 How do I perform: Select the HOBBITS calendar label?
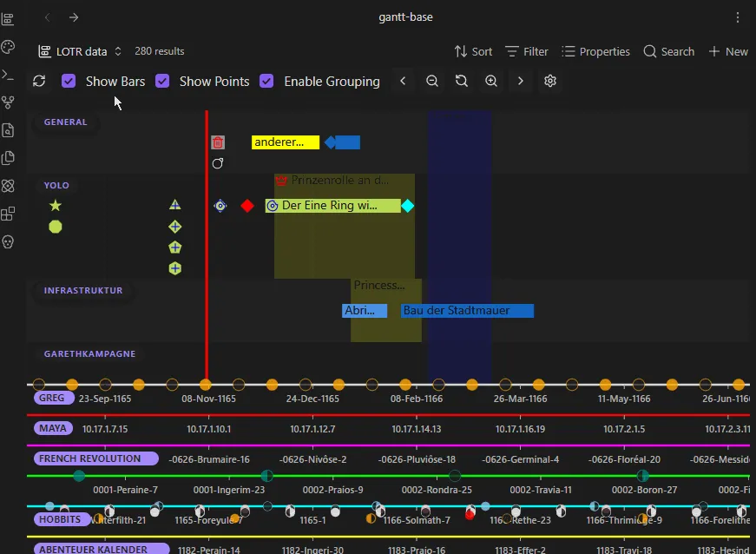(62, 519)
